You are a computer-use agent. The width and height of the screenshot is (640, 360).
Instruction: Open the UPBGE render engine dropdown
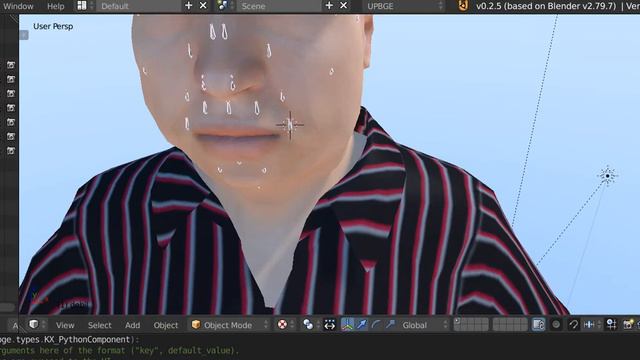(403, 6)
